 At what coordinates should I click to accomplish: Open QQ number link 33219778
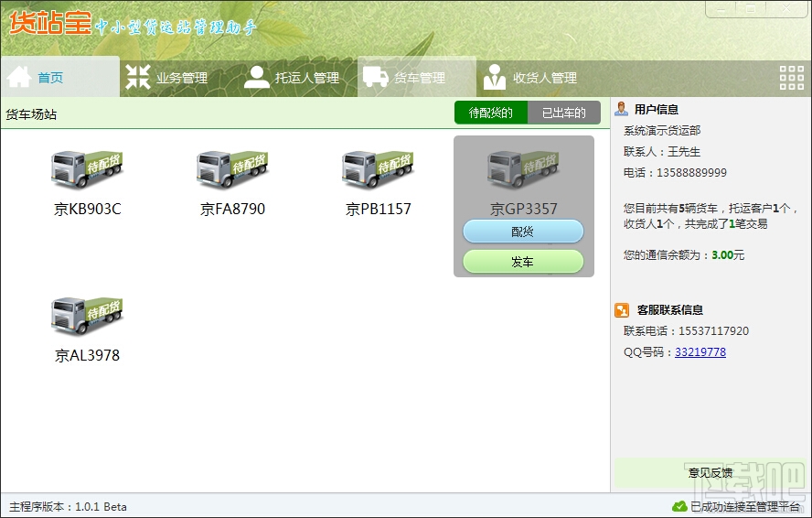coord(700,352)
